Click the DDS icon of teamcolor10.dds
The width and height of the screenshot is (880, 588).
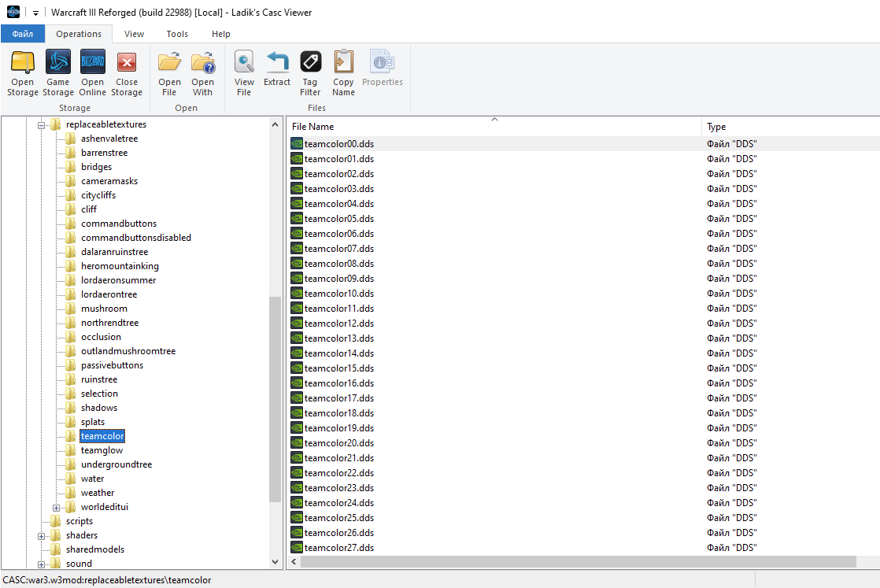297,294
